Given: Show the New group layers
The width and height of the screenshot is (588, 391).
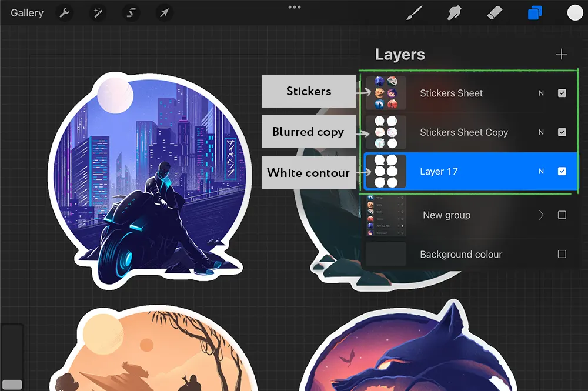Looking at the screenshot, I should [562, 215].
